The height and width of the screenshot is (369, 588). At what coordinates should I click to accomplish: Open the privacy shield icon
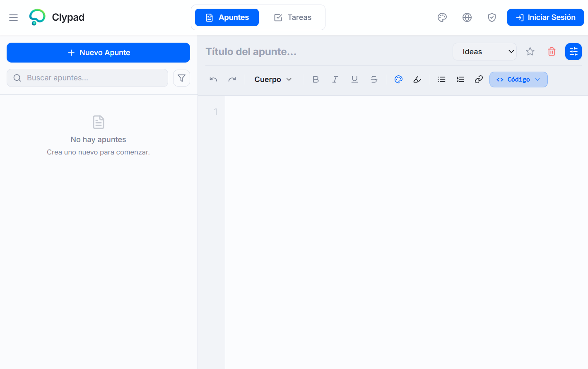[x=492, y=17]
